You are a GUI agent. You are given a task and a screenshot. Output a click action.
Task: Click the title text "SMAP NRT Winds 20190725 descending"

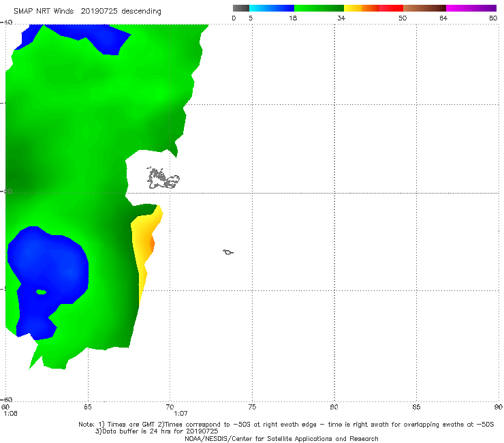tap(87, 12)
